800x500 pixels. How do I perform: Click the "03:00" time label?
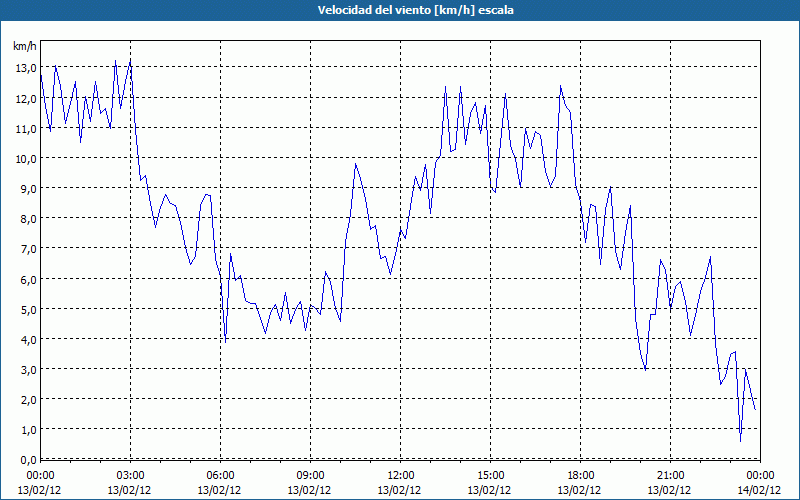point(130,476)
